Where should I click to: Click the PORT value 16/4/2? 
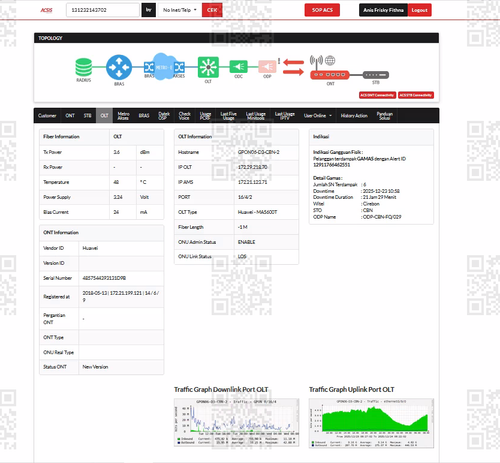(x=245, y=197)
